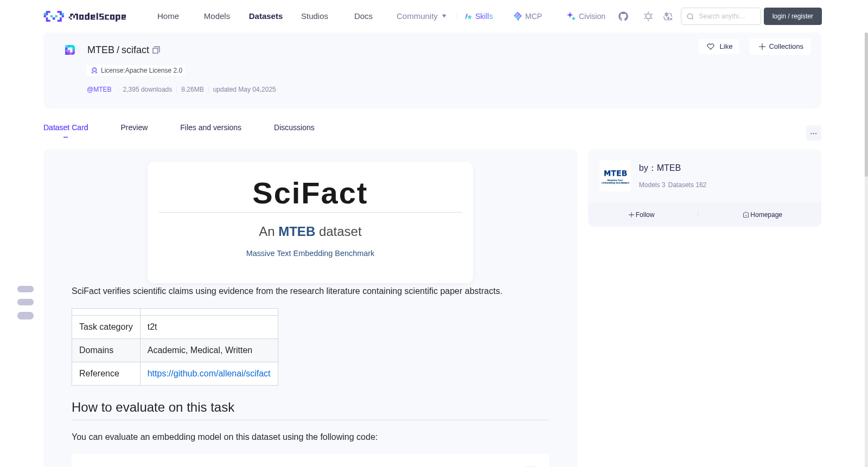Click the scifact dataset avatar icon
Image resolution: width=868 pixels, height=467 pixels.
click(x=70, y=50)
